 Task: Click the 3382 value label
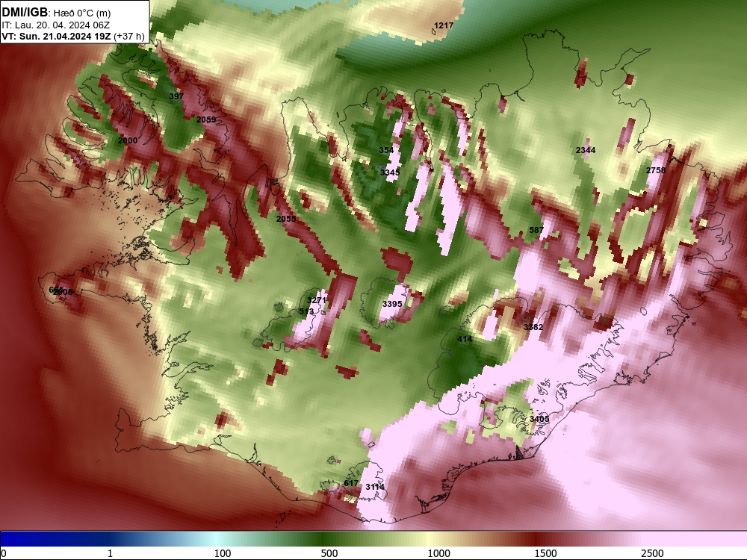[533, 327]
